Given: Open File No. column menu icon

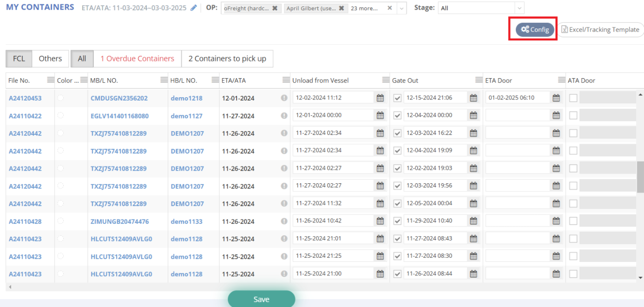Looking at the screenshot, I should (x=51, y=80).
